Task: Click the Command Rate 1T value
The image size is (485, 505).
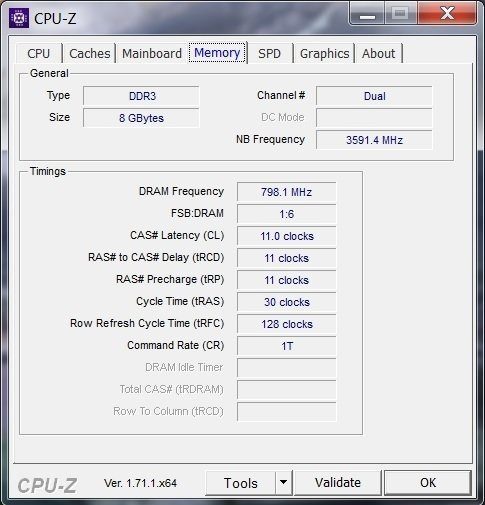Action: click(286, 346)
